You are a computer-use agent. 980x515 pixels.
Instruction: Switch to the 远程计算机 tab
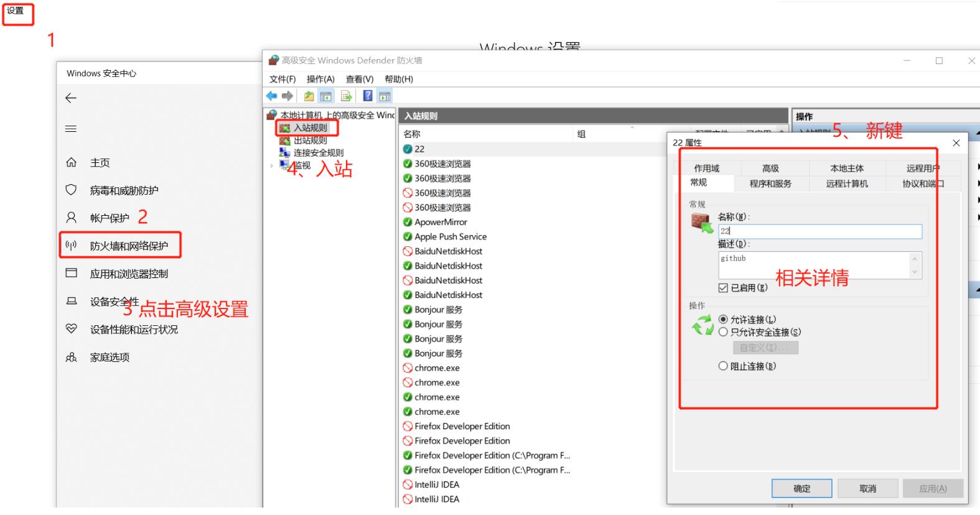click(x=847, y=183)
